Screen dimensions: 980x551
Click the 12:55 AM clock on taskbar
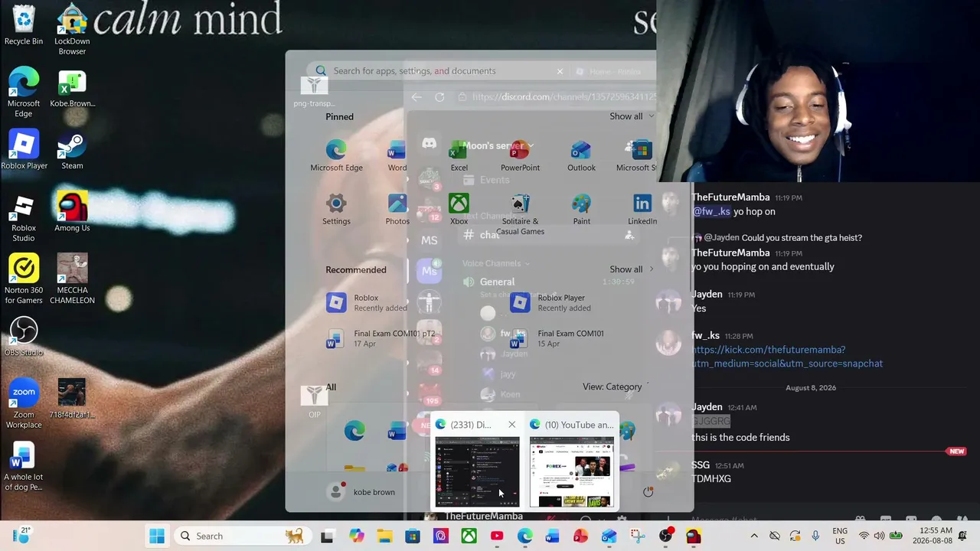click(x=932, y=536)
